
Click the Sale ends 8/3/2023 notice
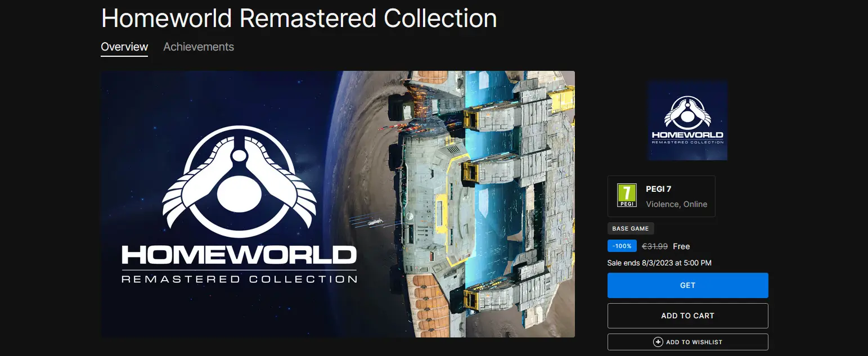point(659,263)
